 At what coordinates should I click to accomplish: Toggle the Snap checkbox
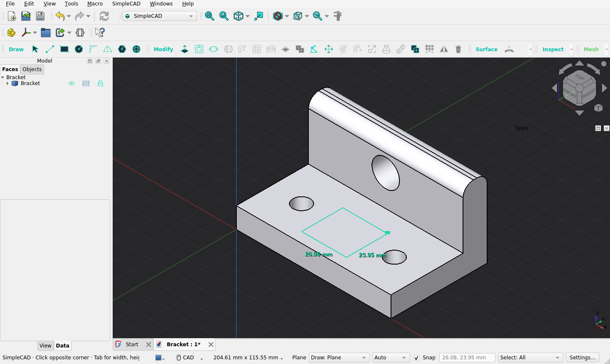coord(416,358)
